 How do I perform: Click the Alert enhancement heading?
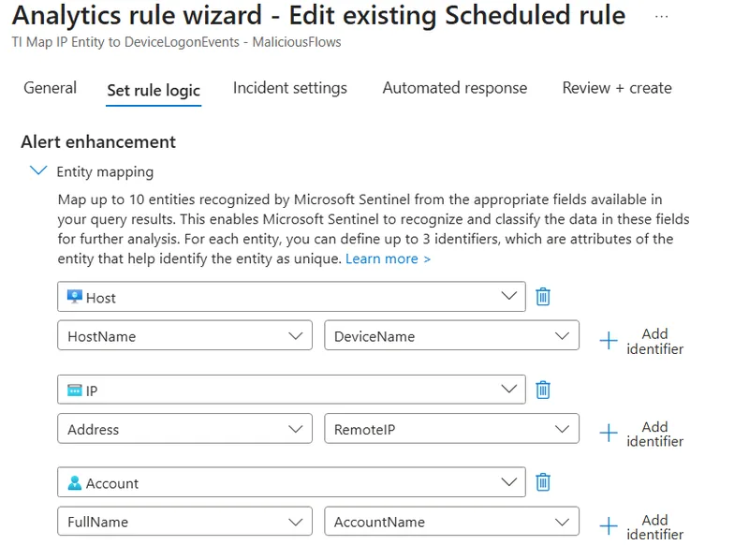[98, 142]
